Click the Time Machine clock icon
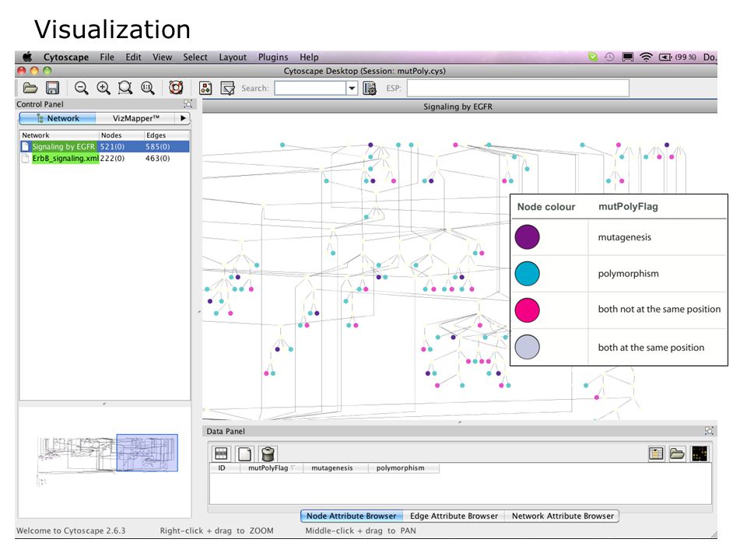Image resolution: width=747 pixels, height=560 pixels. pyautogui.click(x=609, y=57)
